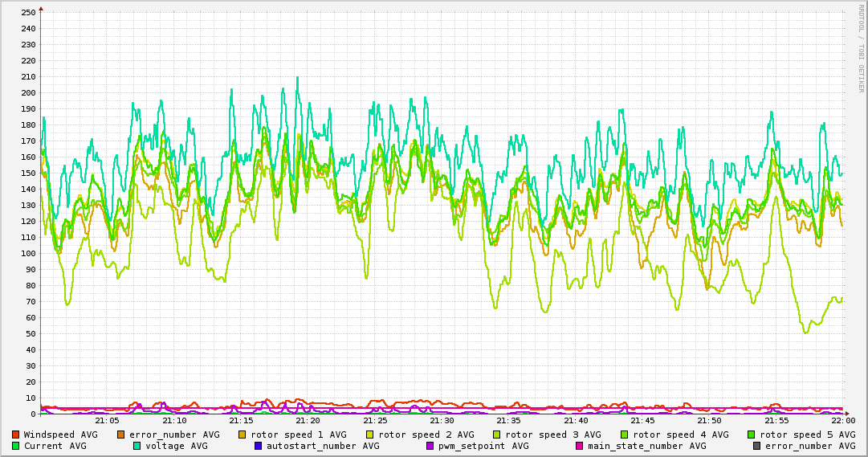Screen dimensions: 868x457
Task: Click the Windspeed AVG legend text
Action: pos(60,435)
